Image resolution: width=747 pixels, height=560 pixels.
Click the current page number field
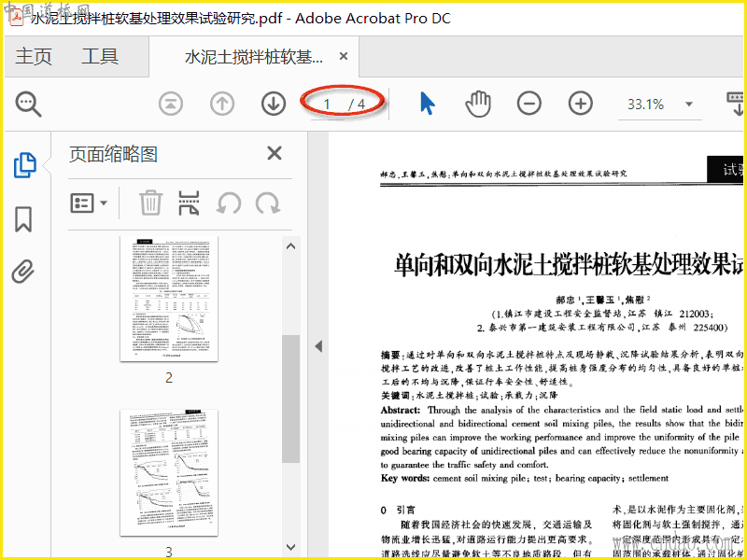[x=327, y=105]
